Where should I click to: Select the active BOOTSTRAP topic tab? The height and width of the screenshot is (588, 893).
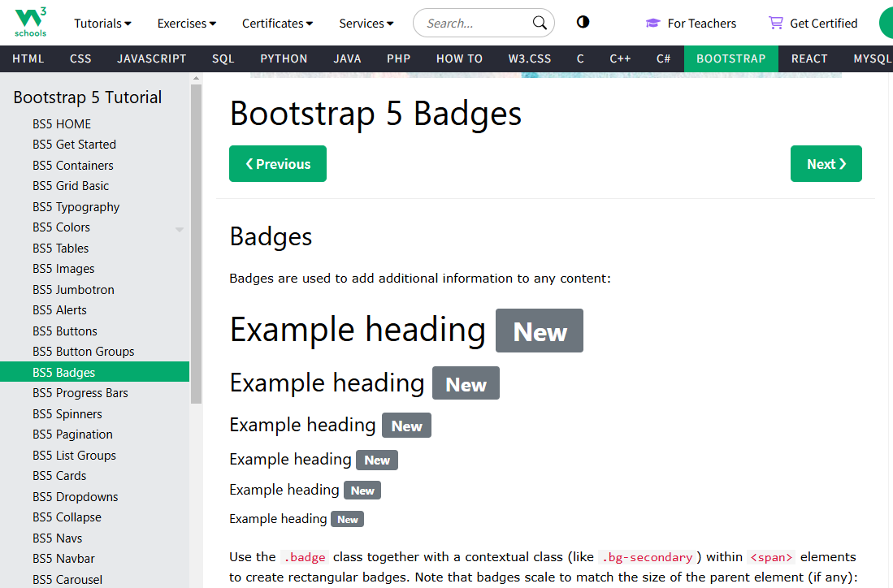coord(731,58)
